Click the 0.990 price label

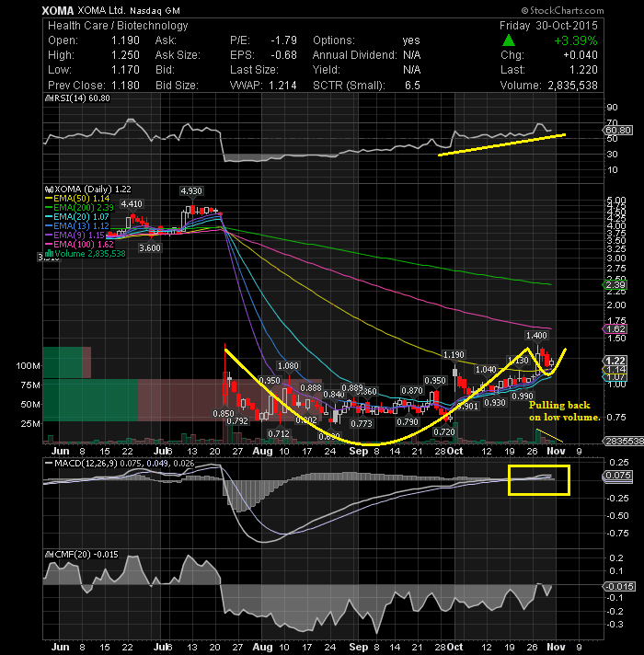[x=523, y=396]
